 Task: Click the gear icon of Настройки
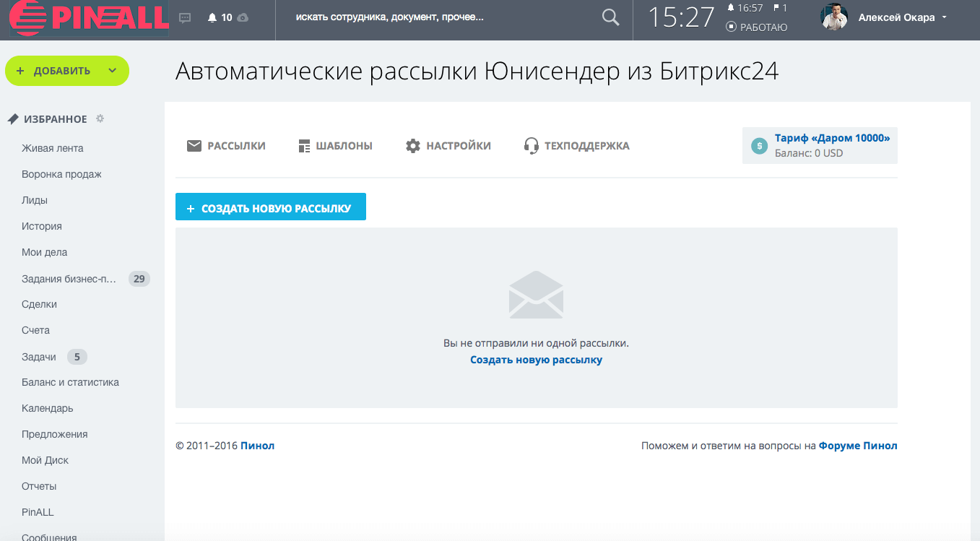413,146
